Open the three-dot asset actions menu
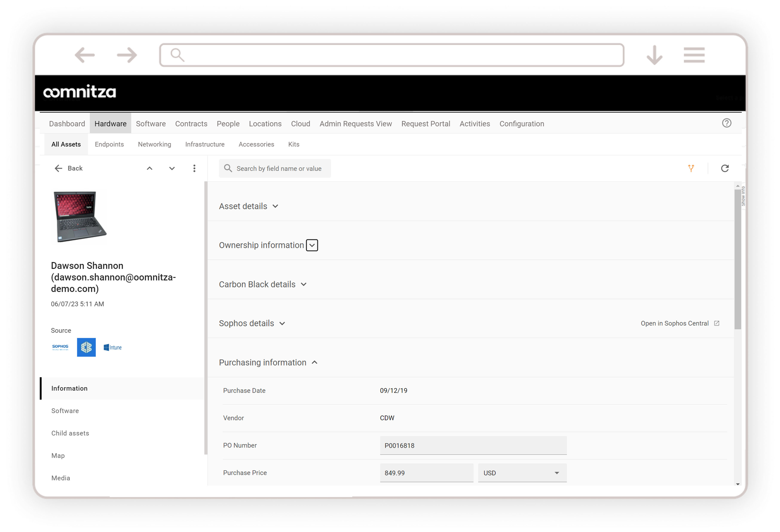 click(x=194, y=168)
